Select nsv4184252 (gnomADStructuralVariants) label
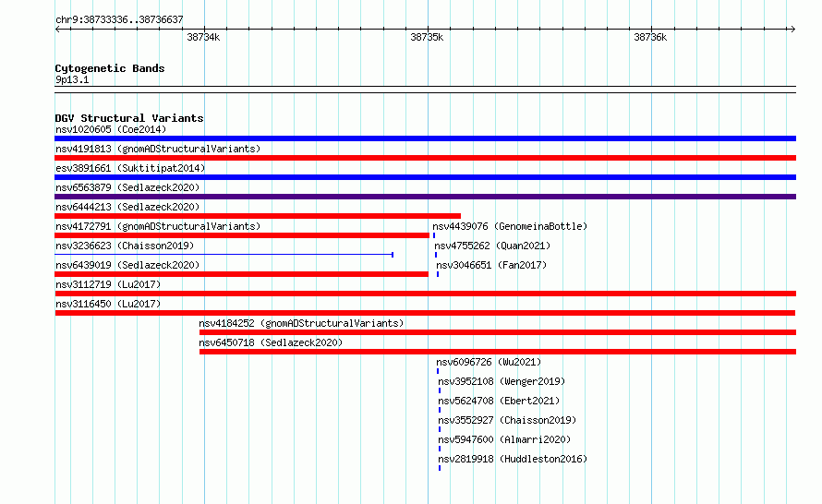 [301, 323]
